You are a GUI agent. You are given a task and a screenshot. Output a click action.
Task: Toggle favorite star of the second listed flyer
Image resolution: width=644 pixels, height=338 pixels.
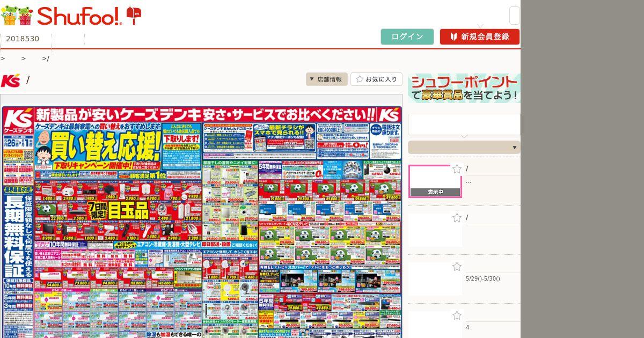[x=457, y=218]
